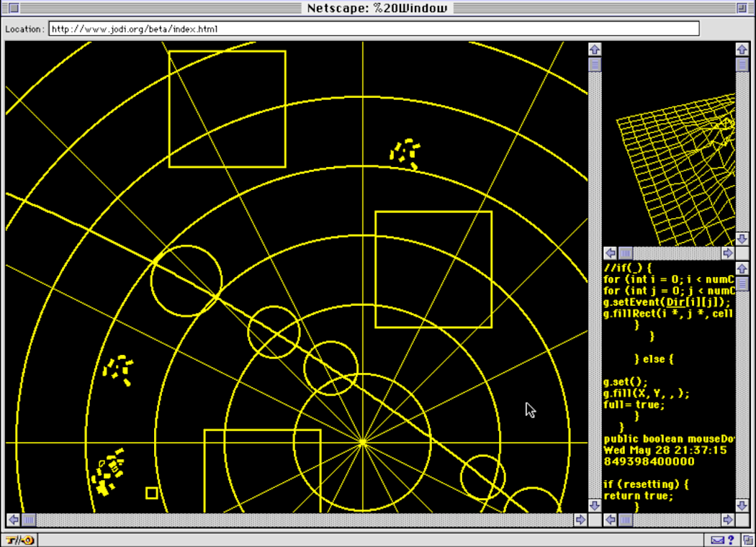Click the dense dotted cluster at bottom left
This screenshot has width=756, height=547.
point(108,472)
